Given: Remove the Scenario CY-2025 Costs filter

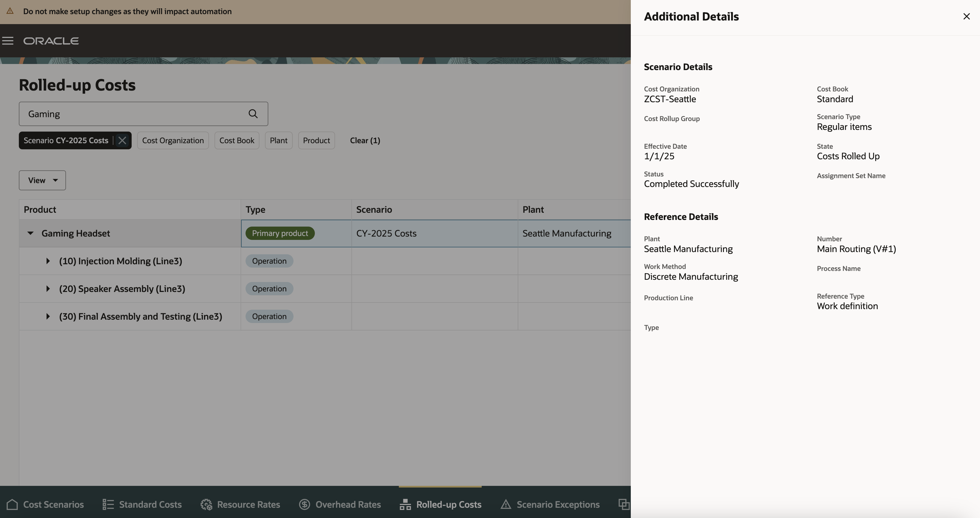Looking at the screenshot, I should click(122, 140).
